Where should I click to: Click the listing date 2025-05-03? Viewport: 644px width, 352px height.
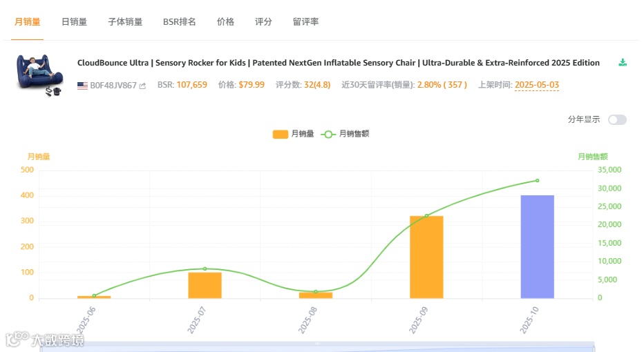tap(537, 85)
